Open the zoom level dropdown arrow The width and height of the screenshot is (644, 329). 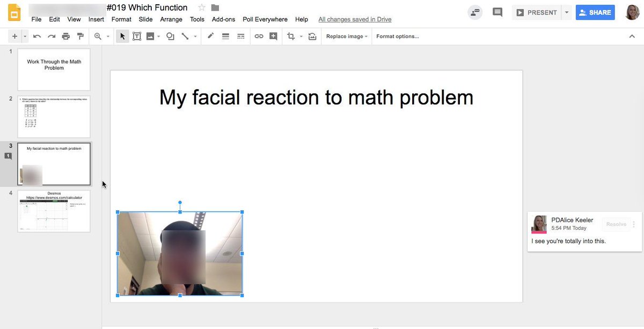(x=108, y=36)
